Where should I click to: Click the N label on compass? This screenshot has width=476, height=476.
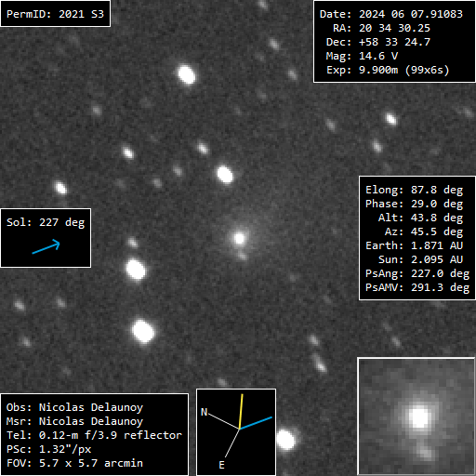coord(204,412)
